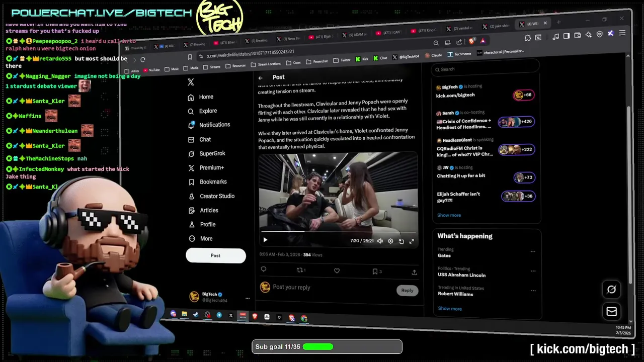Open Bookmarks in the X sidebar
Viewport: 644px width, 362px height.
coord(207,182)
